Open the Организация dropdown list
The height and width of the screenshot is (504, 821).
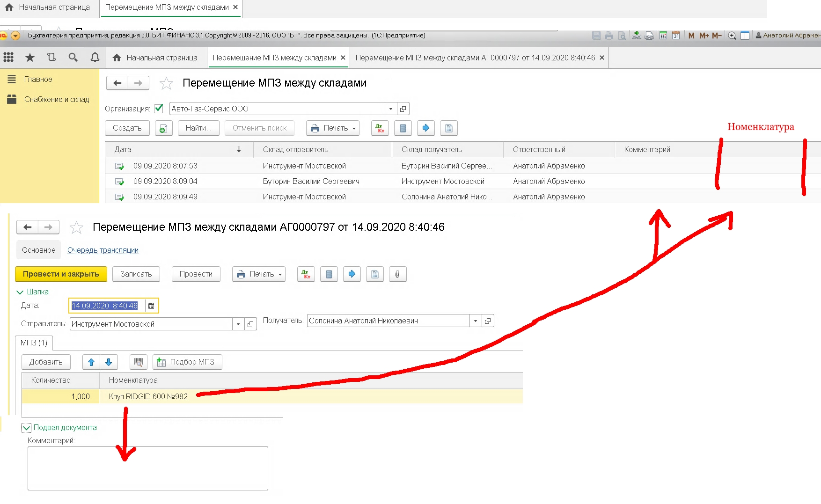tap(391, 109)
